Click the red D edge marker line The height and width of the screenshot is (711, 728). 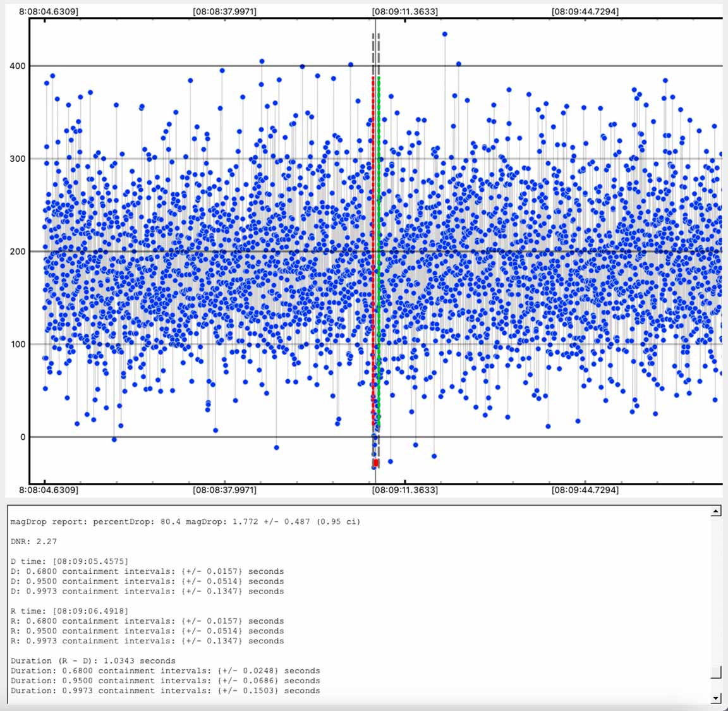coord(373,251)
